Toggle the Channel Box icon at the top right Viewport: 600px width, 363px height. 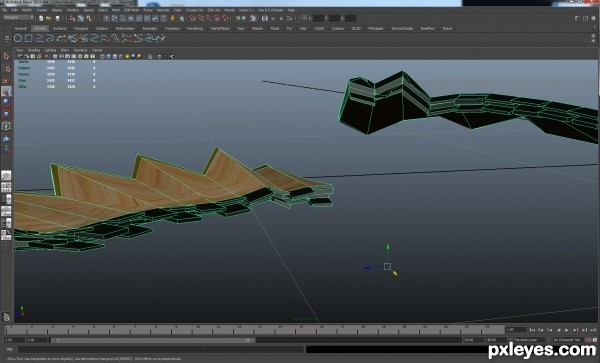[x=593, y=18]
